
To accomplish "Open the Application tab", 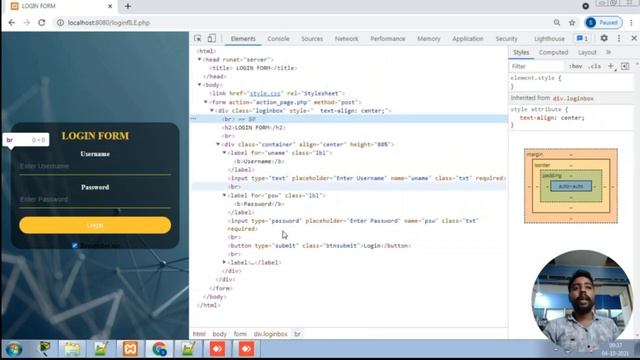I will pos(468,39).
